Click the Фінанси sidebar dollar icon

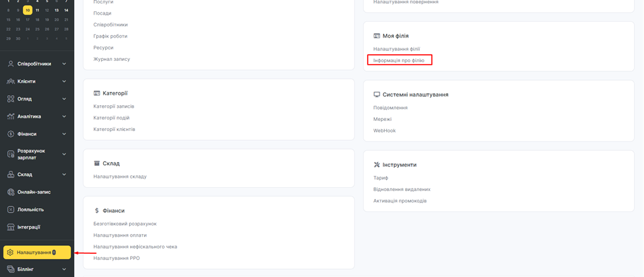pos(11,134)
